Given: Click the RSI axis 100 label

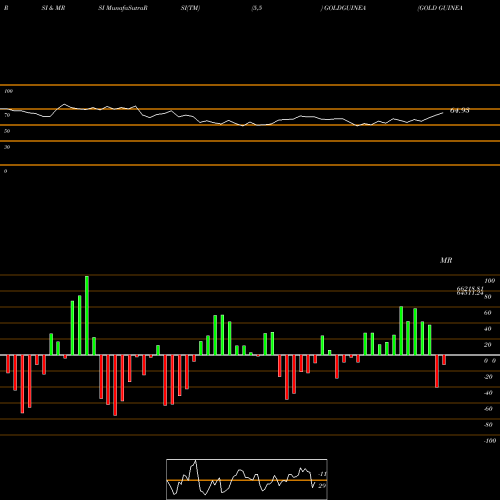Looking at the screenshot, I should 8,91.
